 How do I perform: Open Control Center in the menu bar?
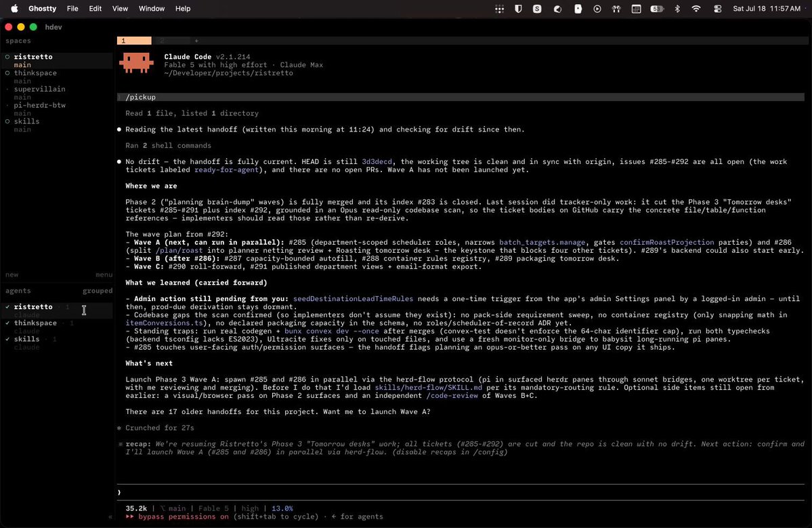click(717, 9)
